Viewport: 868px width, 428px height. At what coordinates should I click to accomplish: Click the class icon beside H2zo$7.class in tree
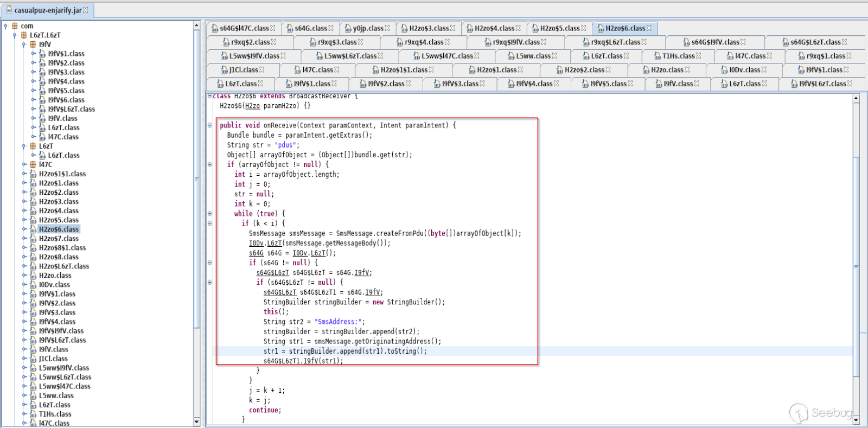33,239
